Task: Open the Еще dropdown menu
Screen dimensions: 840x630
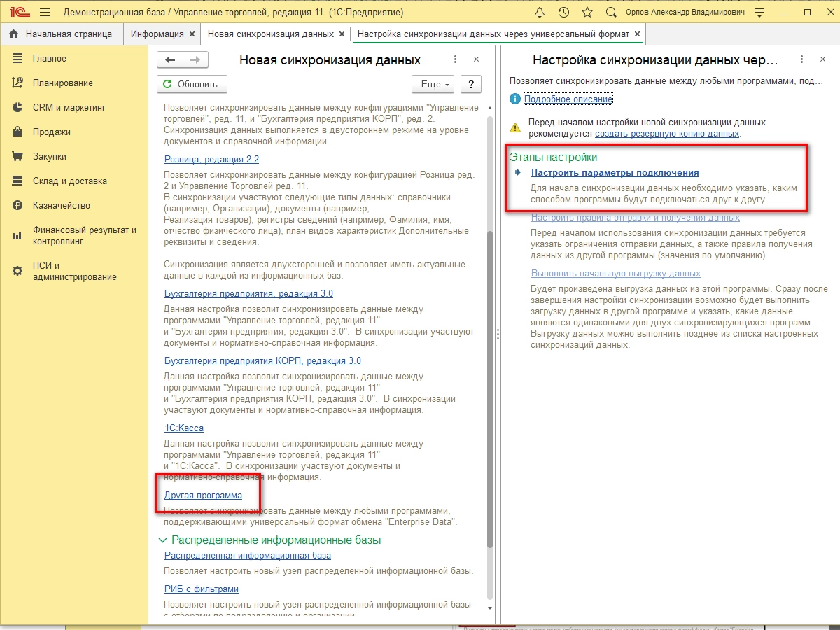Action: coord(433,84)
